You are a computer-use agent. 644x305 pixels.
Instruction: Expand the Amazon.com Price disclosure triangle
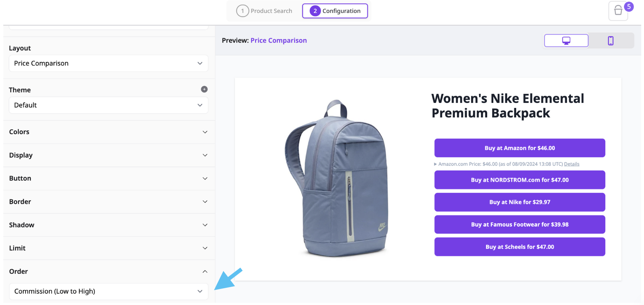(x=435, y=164)
